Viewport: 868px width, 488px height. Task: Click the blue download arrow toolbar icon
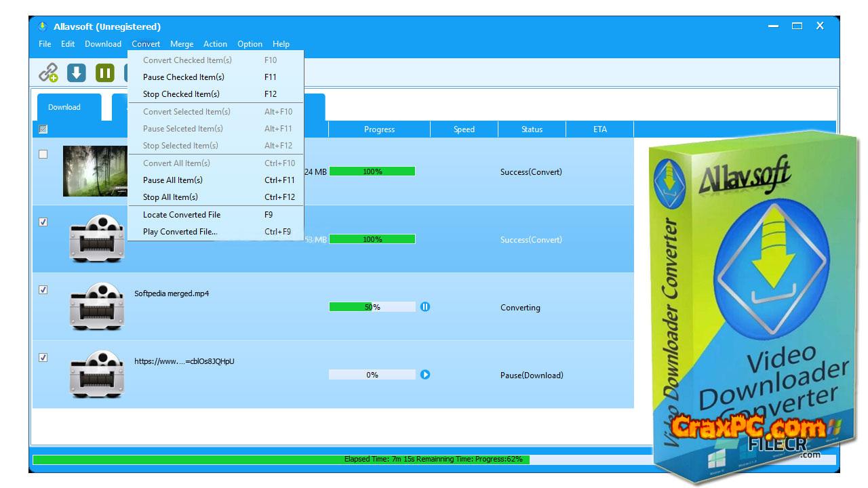(77, 73)
